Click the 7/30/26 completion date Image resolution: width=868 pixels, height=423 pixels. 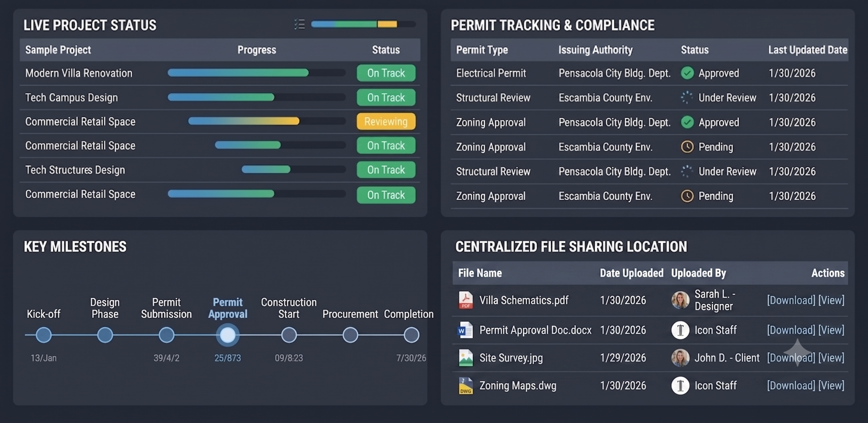tap(411, 358)
